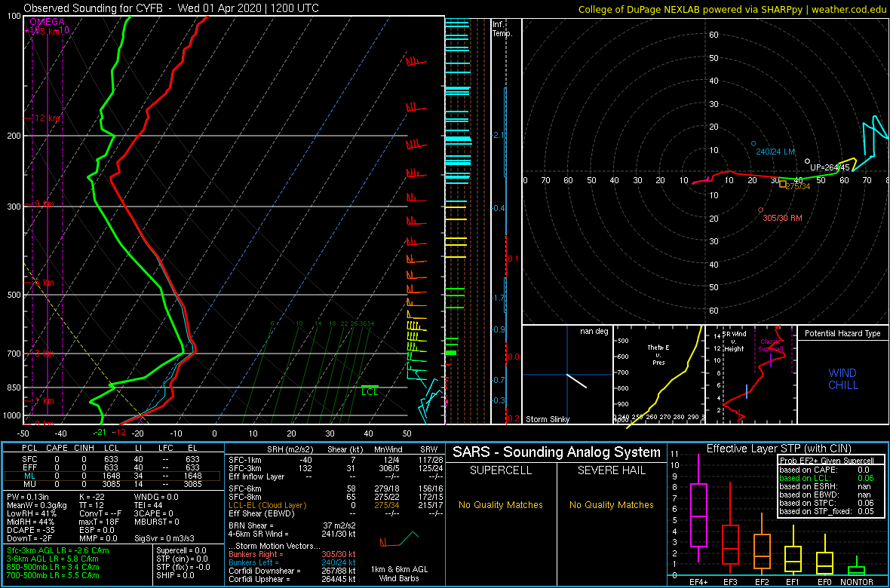This screenshot has width=890, height=588.
Task: Click the CAPE column header
Action: click(x=57, y=448)
